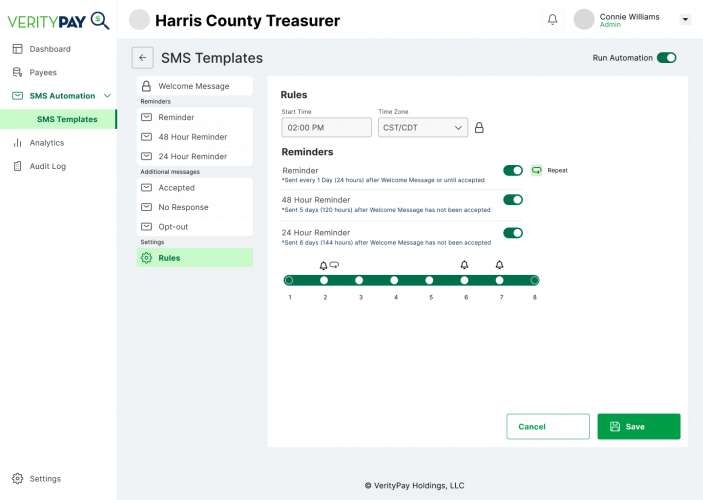Click Connie Williams' avatar circle
Image resolution: width=703 pixels, height=500 pixels.
(x=584, y=19)
